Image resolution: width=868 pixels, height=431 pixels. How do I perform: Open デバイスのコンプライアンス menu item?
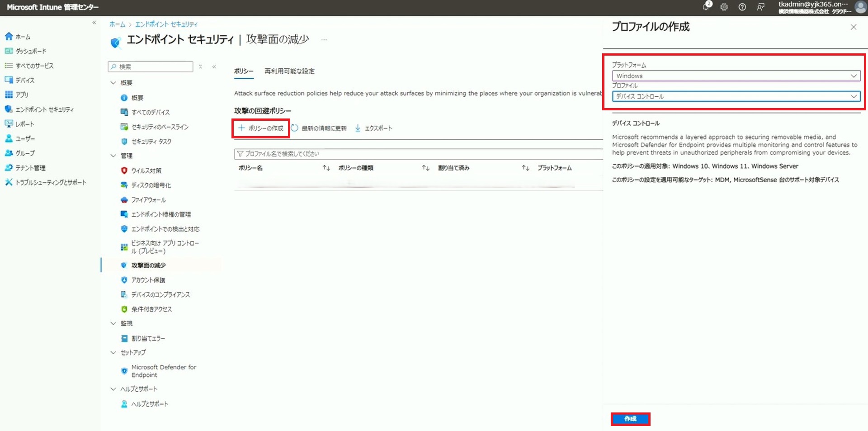(160, 294)
